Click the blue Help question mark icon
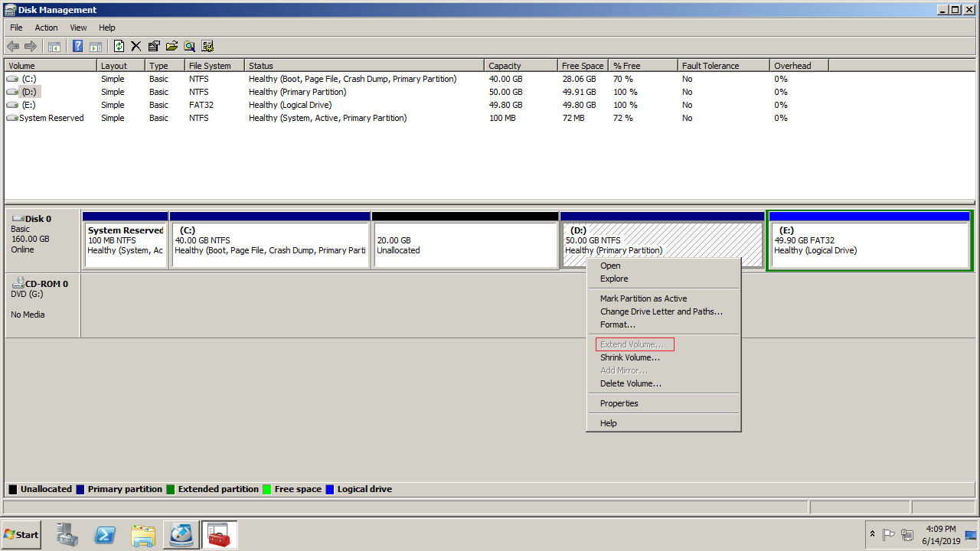The image size is (980, 551). tap(77, 46)
